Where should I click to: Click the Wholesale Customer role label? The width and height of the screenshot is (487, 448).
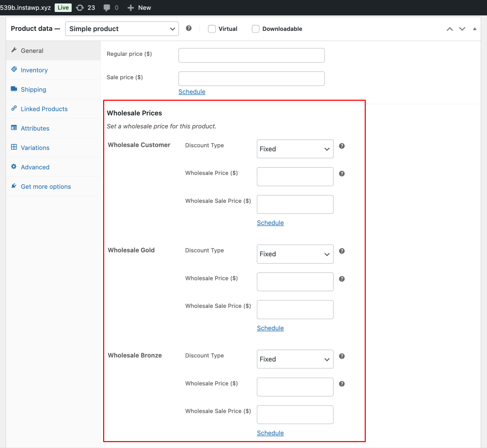point(139,145)
